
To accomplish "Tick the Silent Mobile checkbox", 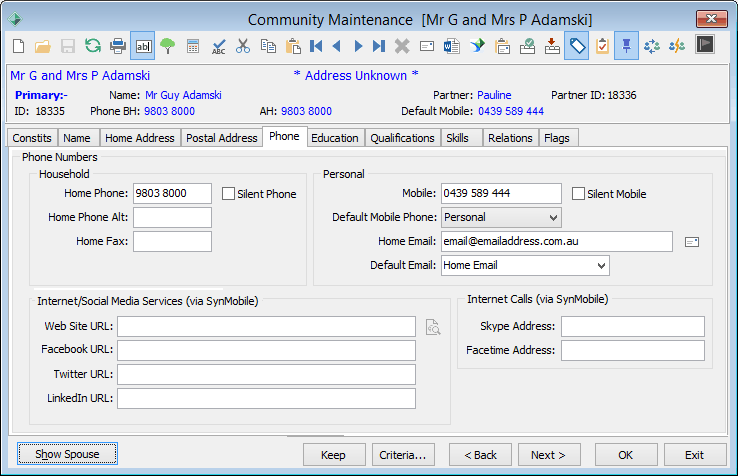I will 578,194.
